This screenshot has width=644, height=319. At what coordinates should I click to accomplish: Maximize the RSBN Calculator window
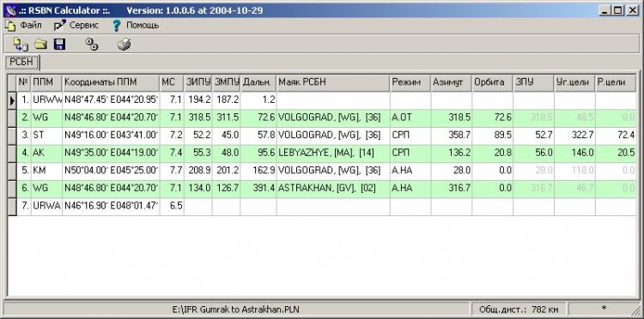(617, 10)
